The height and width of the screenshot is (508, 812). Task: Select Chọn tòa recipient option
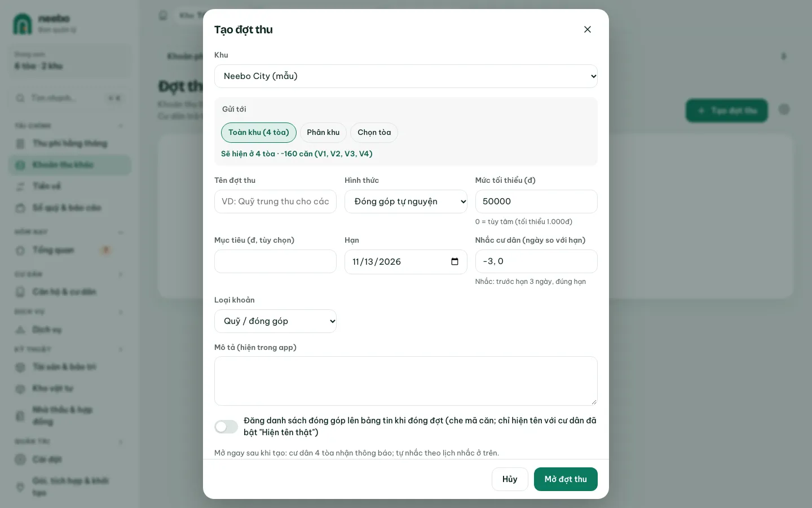tap(374, 133)
